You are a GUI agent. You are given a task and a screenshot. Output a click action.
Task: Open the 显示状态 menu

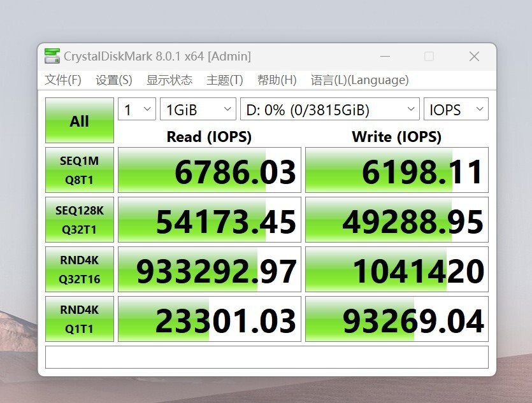pos(169,80)
